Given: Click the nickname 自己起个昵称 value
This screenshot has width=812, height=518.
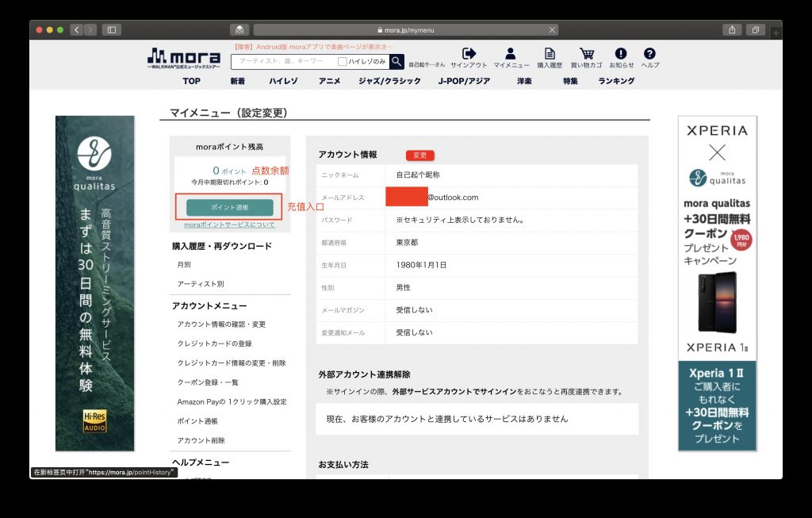Looking at the screenshot, I should click(418, 175).
